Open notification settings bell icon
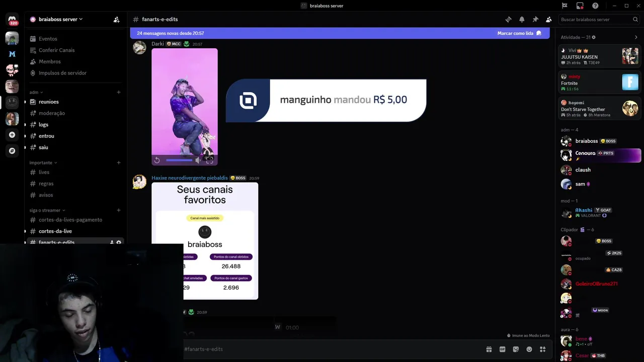The image size is (644, 362). [522, 20]
